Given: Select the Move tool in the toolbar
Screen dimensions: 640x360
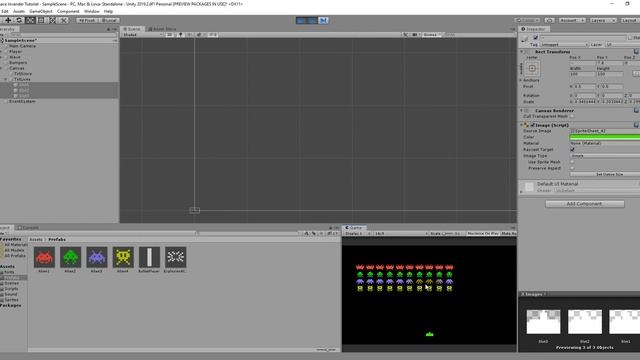Looking at the screenshot, I should click(x=8, y=20).
